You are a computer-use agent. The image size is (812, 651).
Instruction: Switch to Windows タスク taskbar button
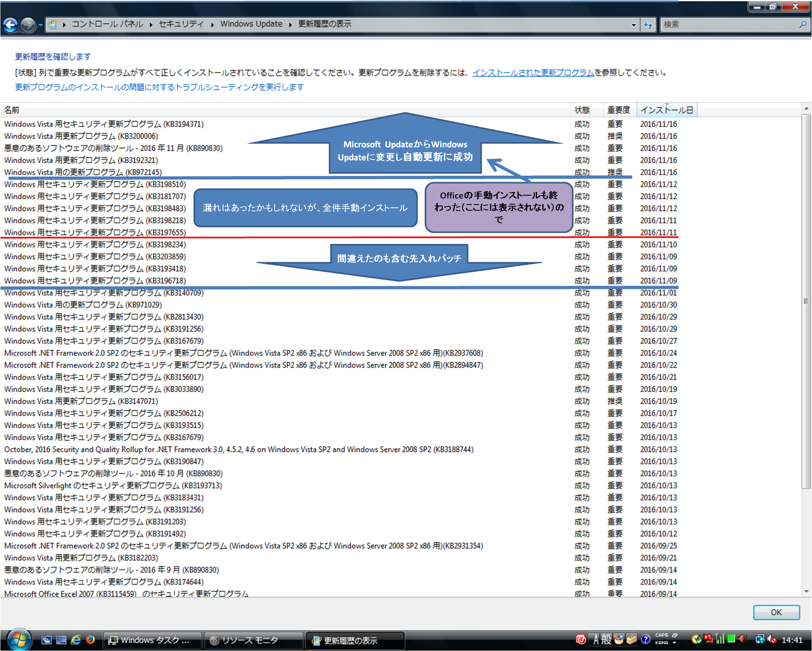coord(152,640)
